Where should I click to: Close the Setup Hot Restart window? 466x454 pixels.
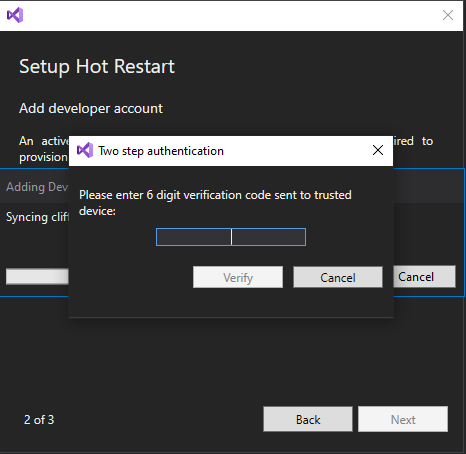tap(448, 15)
